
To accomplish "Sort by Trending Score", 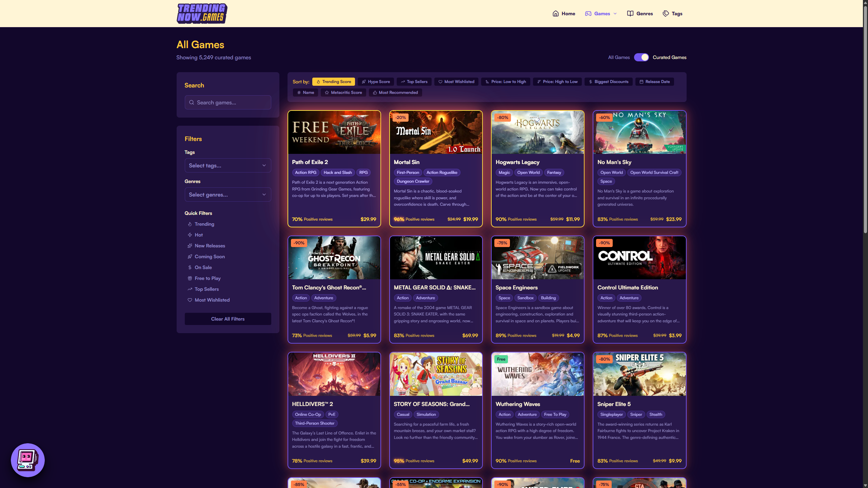I will point(334,82).
